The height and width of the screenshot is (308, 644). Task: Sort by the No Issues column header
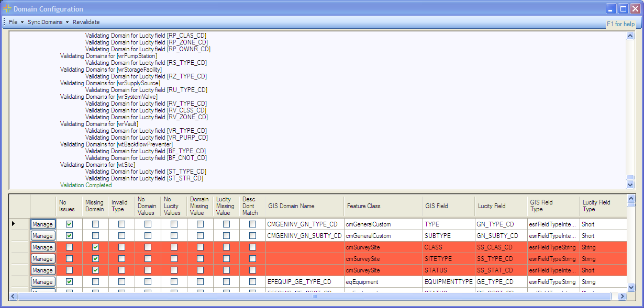click(x=69, y=206)
